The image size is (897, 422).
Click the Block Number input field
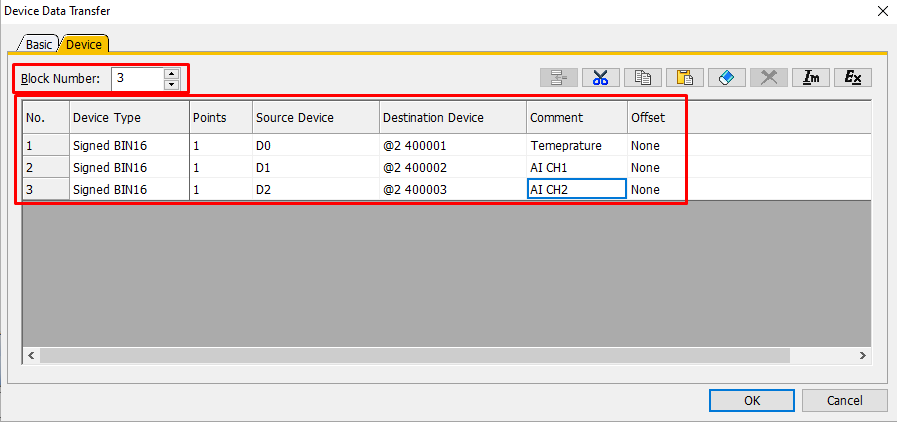click(x=137, y=79)
